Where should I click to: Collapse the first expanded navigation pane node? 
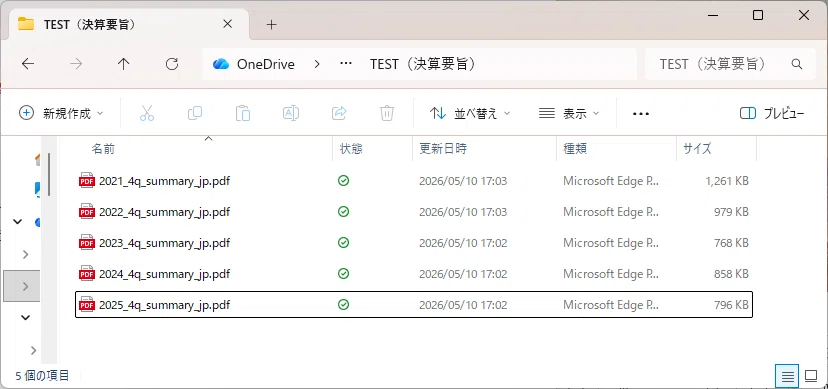(17, 222)
